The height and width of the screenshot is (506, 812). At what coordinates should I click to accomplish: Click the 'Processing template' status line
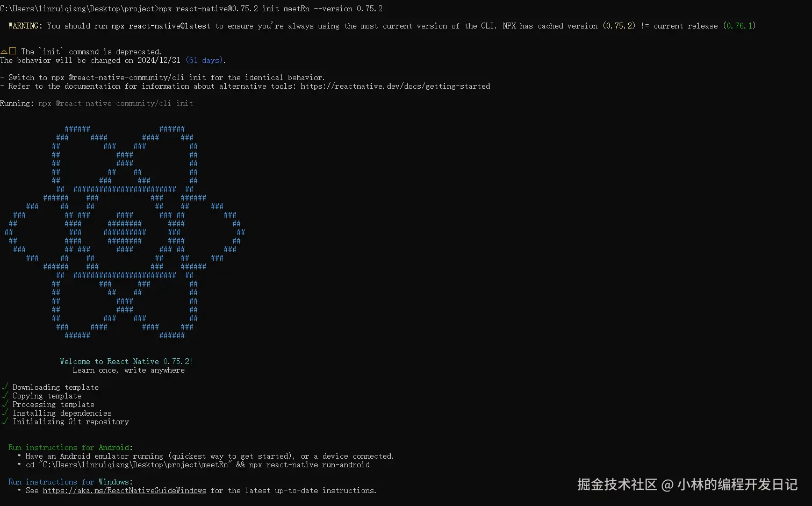click(53, 404)
